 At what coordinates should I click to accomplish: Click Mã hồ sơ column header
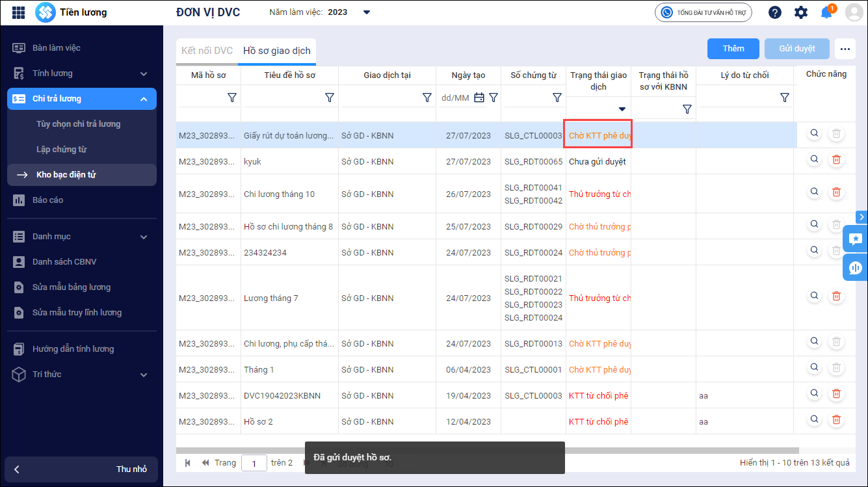(x=208, y=75)
